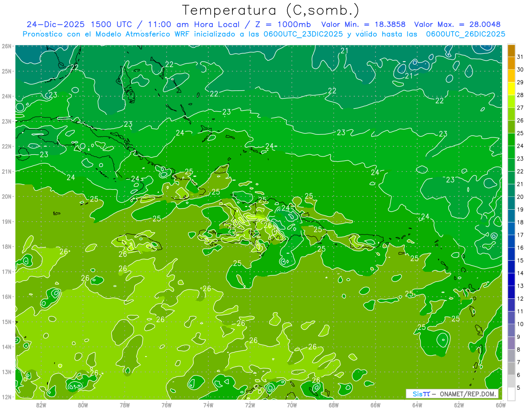The width and height of the screenshot is (532, 411).
Task: Click the "80W" longitude axis label
Action: tap(83, 405)
